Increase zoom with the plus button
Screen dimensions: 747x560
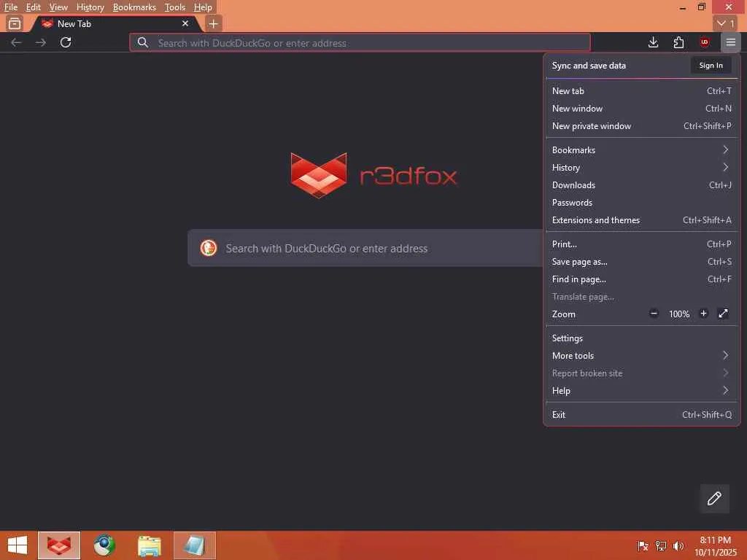coord(703,314)
